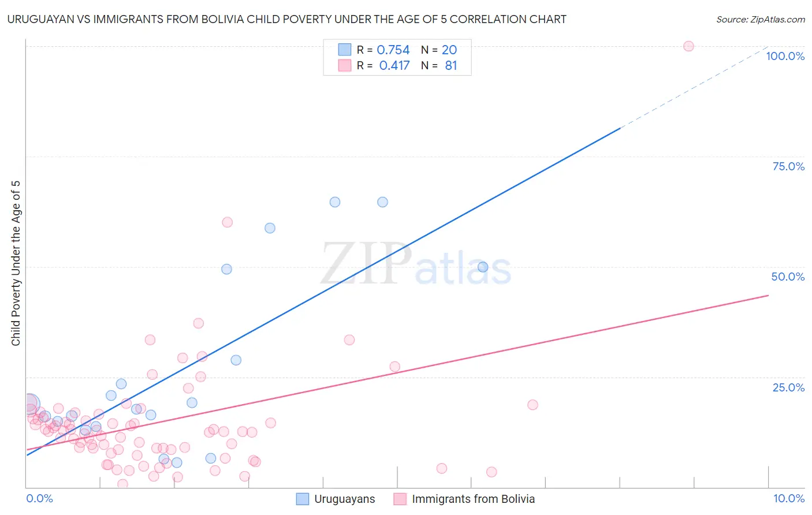The height and width of the screenshot is (515, 812).
Task: Click the Child Poverty y-axis title
Action: coord(16,263)
